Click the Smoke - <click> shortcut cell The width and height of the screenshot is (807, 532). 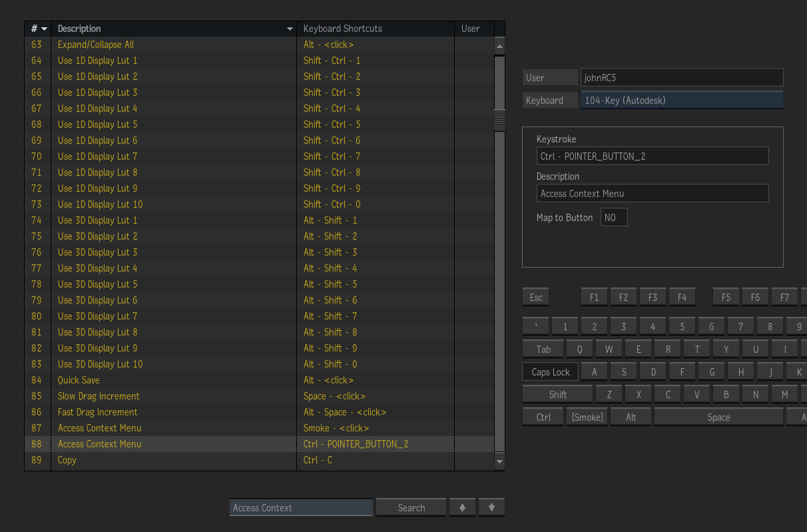click(x=376, y=428)
